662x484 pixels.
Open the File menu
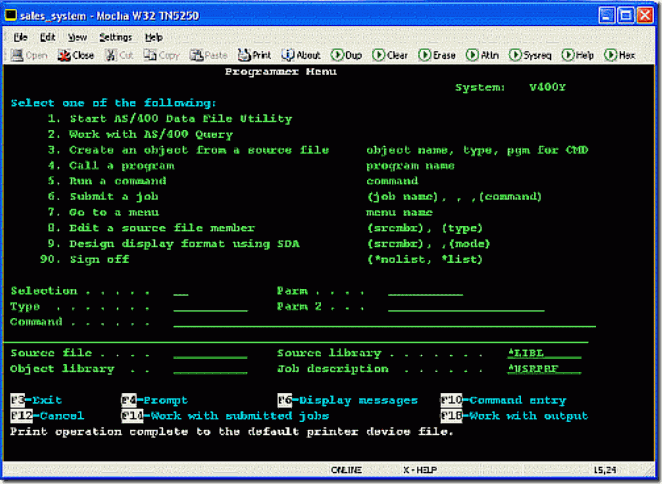[20, 38]
